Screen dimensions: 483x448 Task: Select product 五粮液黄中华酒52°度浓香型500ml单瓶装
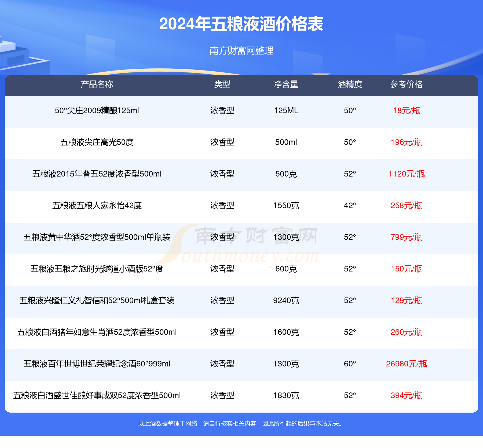(97, 237)
